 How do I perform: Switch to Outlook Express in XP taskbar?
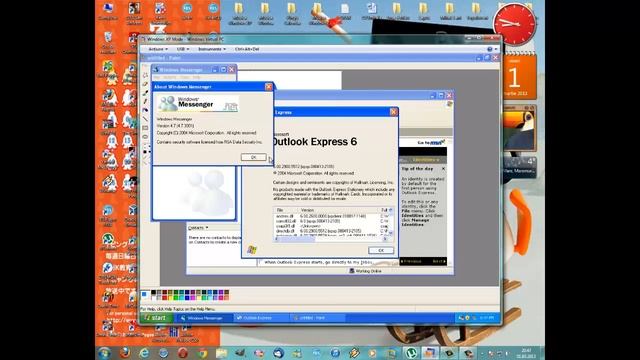click(261, 318)
